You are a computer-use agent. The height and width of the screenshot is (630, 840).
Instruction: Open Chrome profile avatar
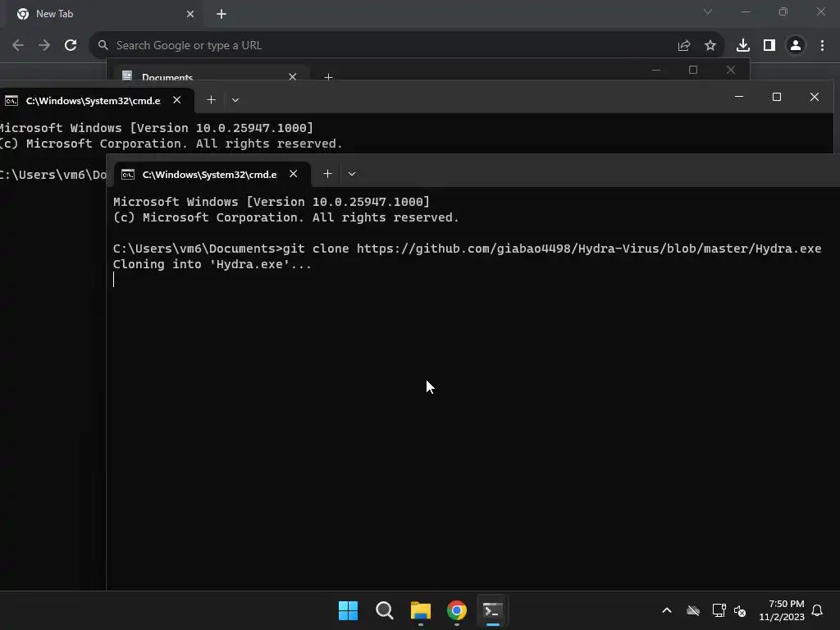(x=796, y=46)
